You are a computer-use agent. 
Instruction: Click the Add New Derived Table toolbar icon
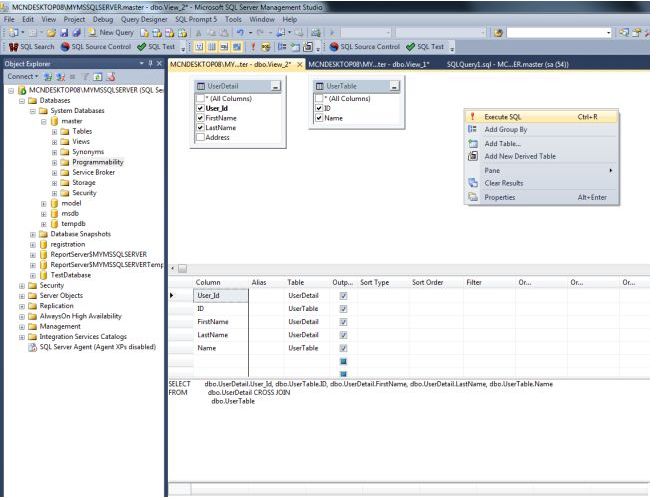[x=308, y=47]
